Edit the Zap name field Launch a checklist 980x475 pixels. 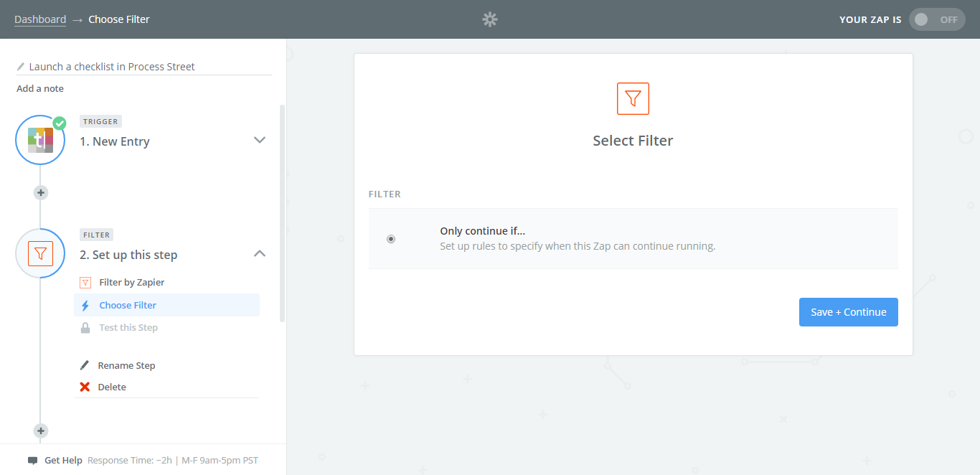click(x=143, y=66)
